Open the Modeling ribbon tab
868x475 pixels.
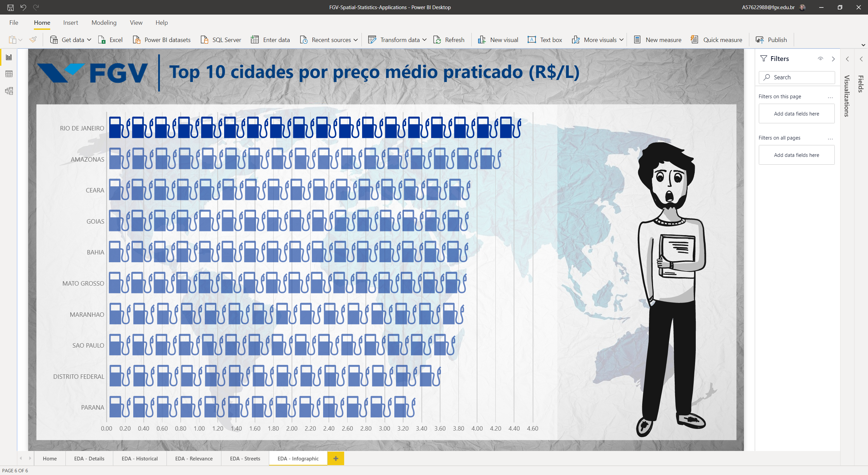click(x=104, y=23)
